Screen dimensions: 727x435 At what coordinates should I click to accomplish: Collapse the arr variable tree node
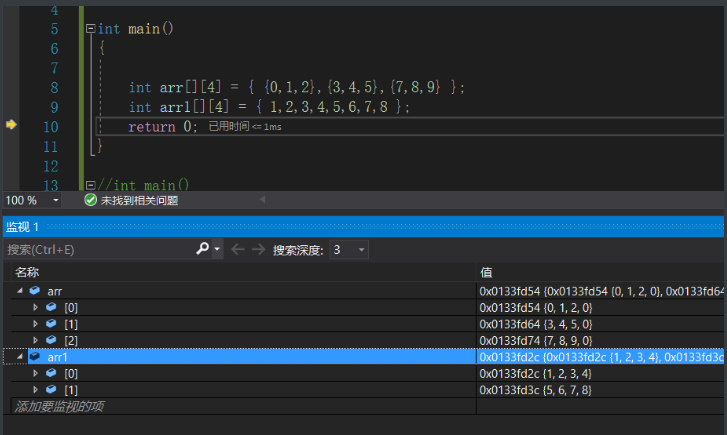tap(19, 291)
